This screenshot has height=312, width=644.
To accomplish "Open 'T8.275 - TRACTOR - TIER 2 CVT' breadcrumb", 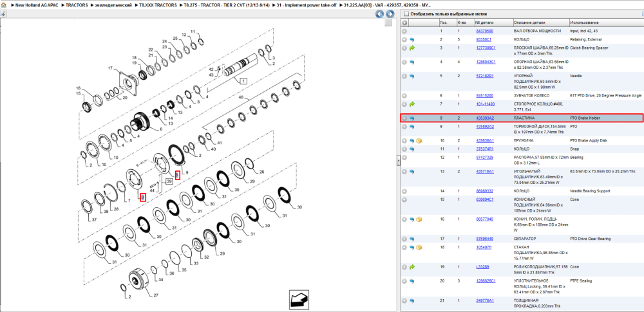I will [227, 4].
